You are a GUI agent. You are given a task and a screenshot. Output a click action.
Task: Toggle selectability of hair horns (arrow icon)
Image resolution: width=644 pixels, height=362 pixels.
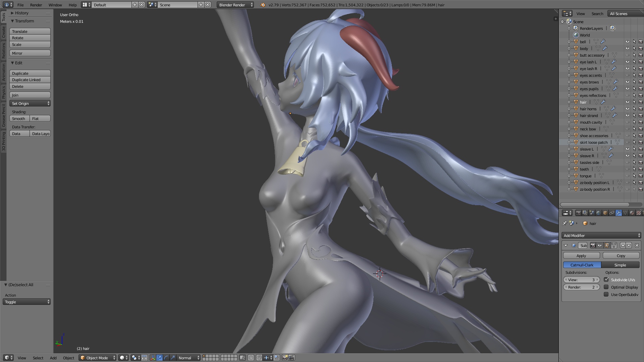634,109
